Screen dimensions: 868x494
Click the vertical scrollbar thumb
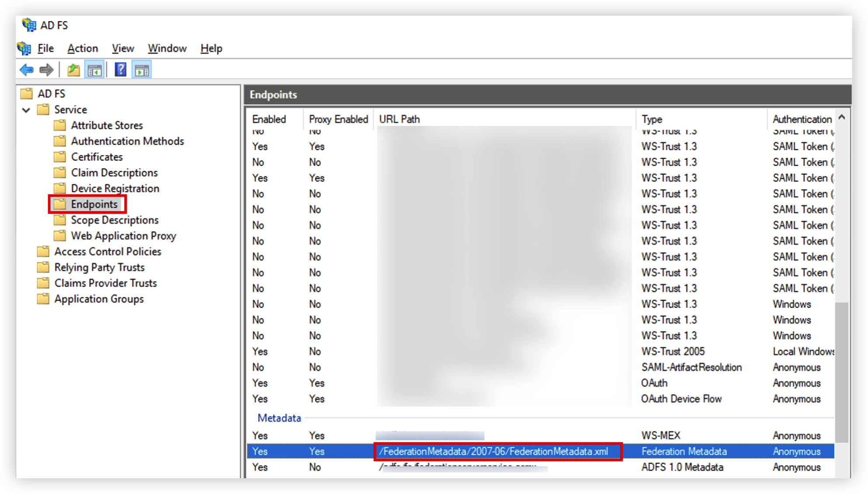pos(841,372)
